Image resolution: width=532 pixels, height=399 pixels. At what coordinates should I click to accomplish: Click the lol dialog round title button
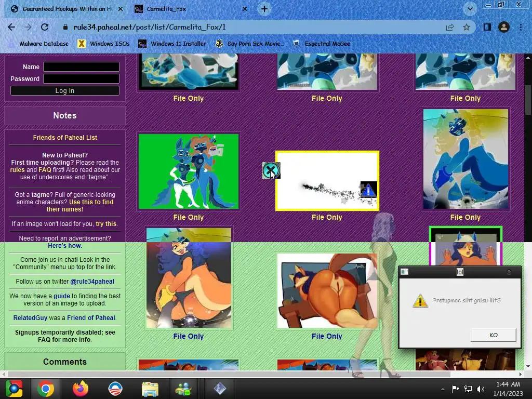pos(509,272)
